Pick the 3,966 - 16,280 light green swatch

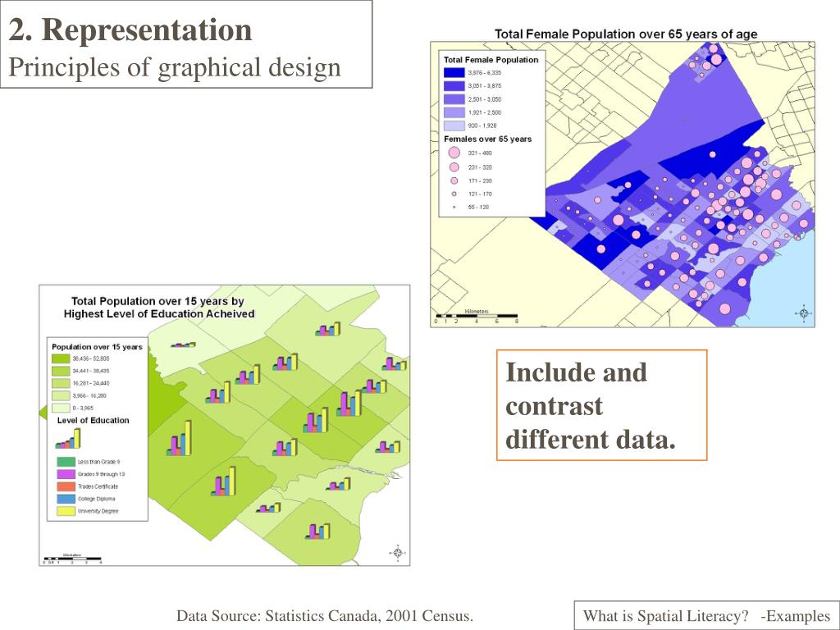pos(61,396)
